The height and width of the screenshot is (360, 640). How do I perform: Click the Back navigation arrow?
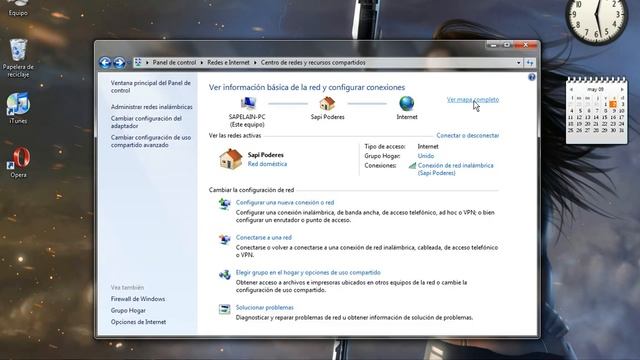coord(105,62)
